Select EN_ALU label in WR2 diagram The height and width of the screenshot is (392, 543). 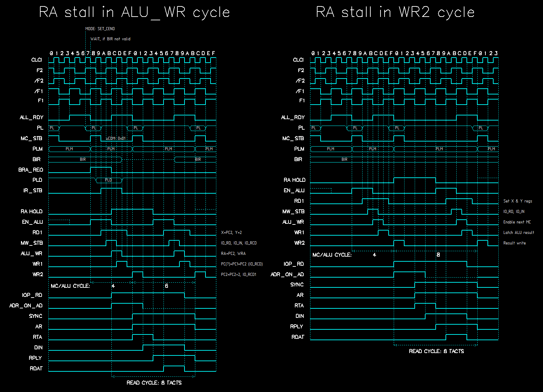294,191
